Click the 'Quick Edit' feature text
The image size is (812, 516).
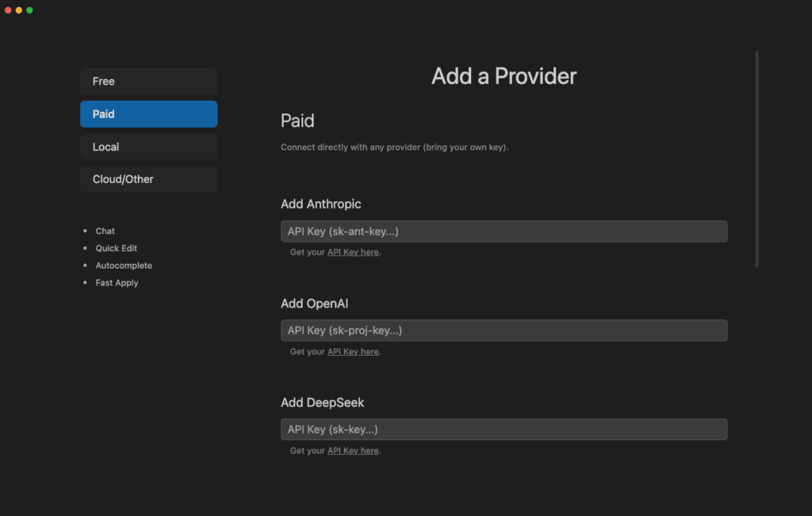tap(116, 248)
